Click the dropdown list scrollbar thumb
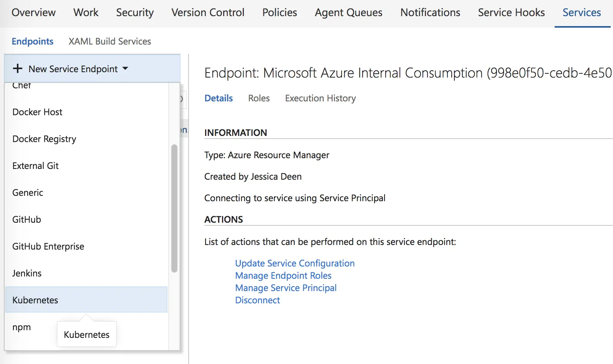This screenshot has width=613, height=364. [x=174, y=208]
